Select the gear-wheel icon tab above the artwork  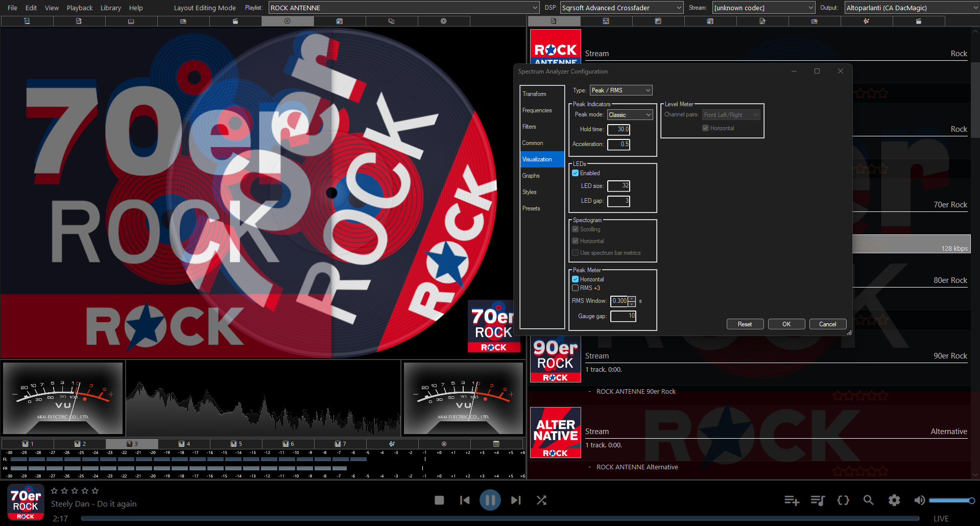pyautogui.click(x=444, y=21)
